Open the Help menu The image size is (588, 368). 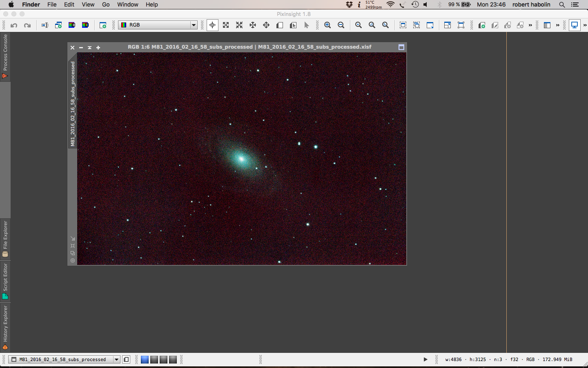pyautogui.click(x=152, y=4)
